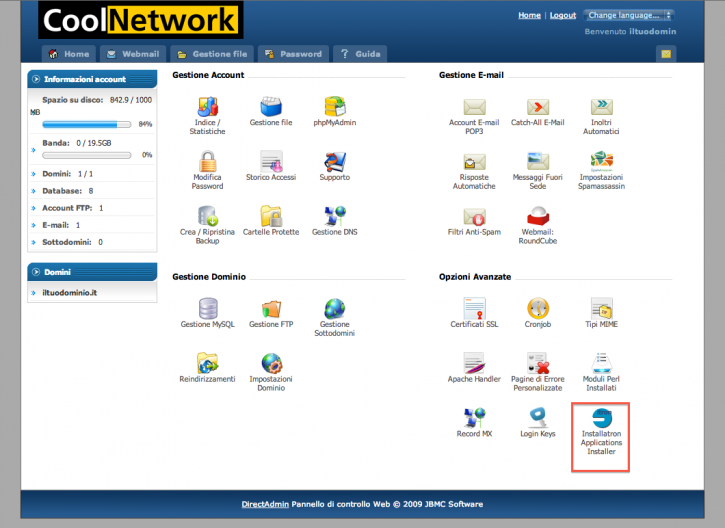725x528 pixels.
Task: Click the Banda usage bar
Action: coord(86,155)
